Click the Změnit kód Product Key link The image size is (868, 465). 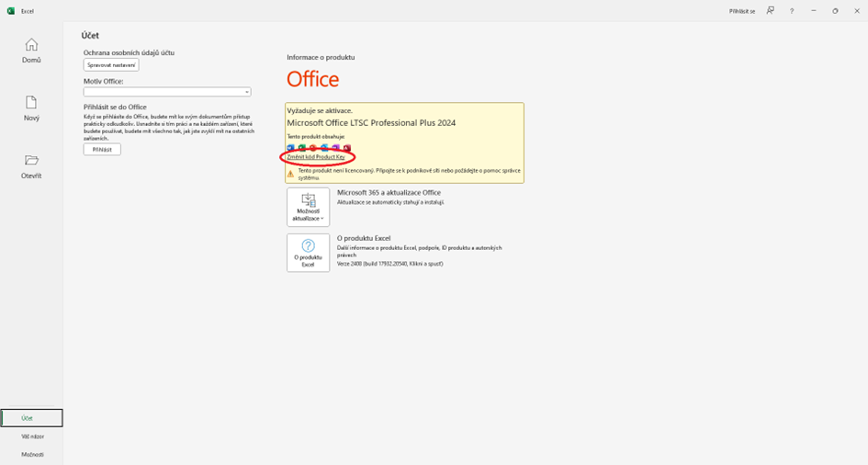click(316, 157)
